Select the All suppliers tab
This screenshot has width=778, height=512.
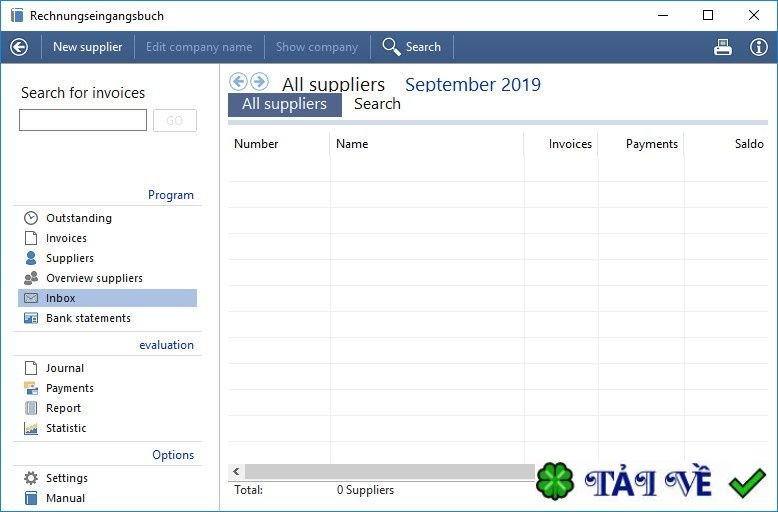coord(285,104)
